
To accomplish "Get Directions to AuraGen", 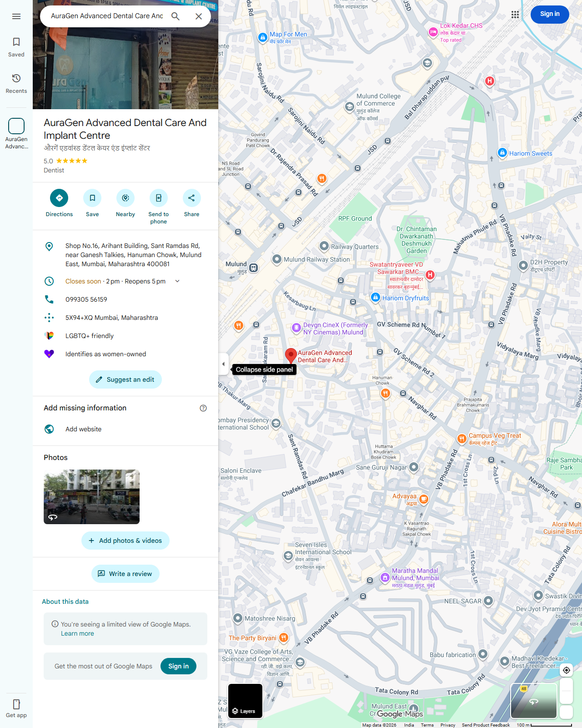I will click(x=59, y=203).
